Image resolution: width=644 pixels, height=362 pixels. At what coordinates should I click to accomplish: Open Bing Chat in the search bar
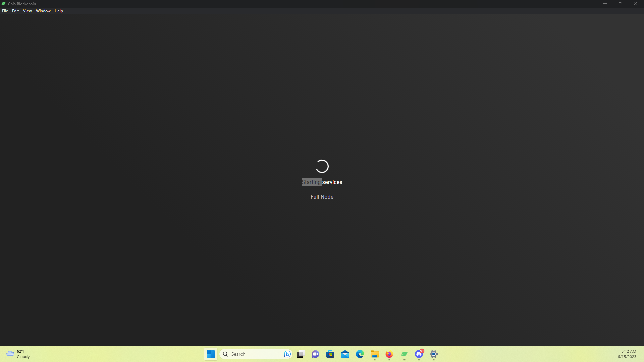[287, 354]
